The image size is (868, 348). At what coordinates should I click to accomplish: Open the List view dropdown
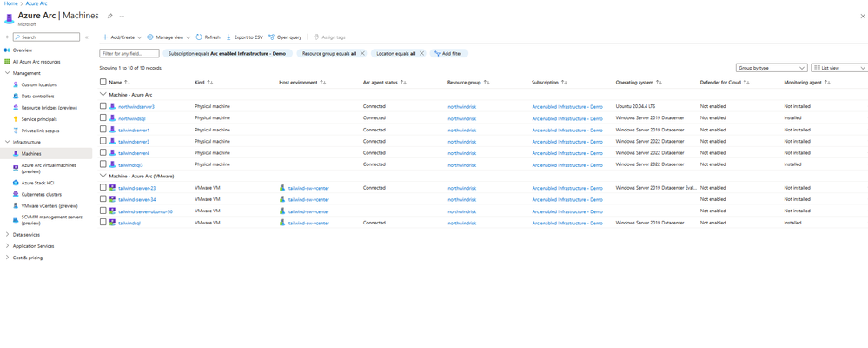point(839,68)
